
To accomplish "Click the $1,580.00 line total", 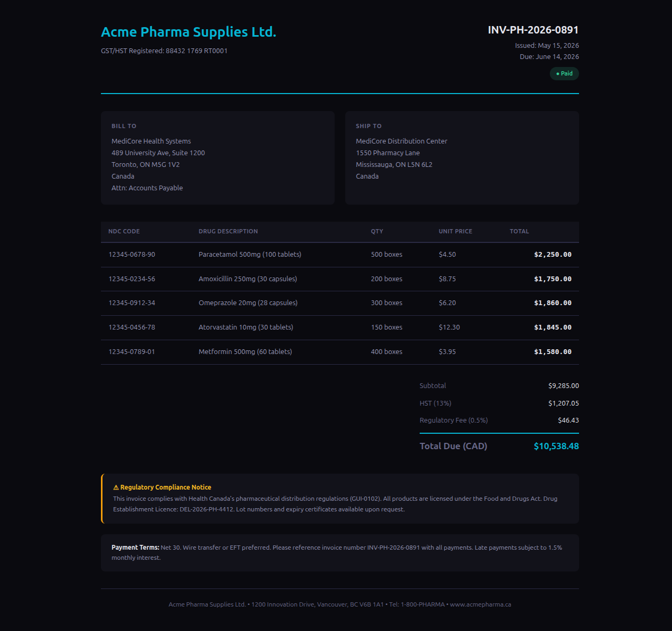I will coord(553,352).
